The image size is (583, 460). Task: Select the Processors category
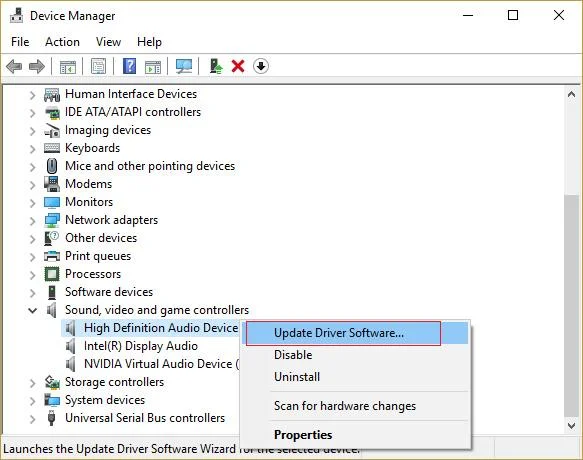pos(93,274)
